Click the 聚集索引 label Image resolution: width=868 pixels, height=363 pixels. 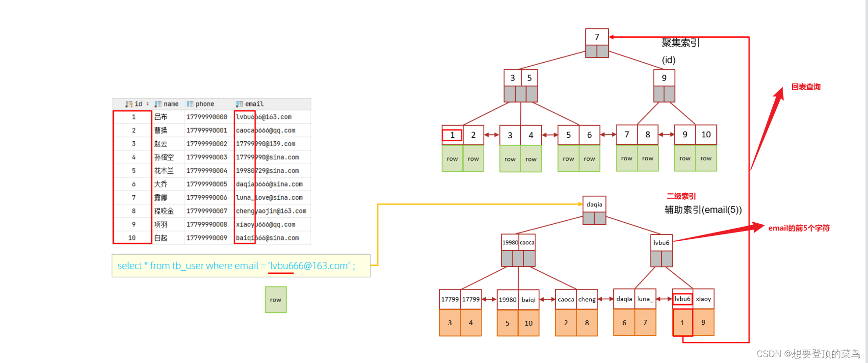681,43
